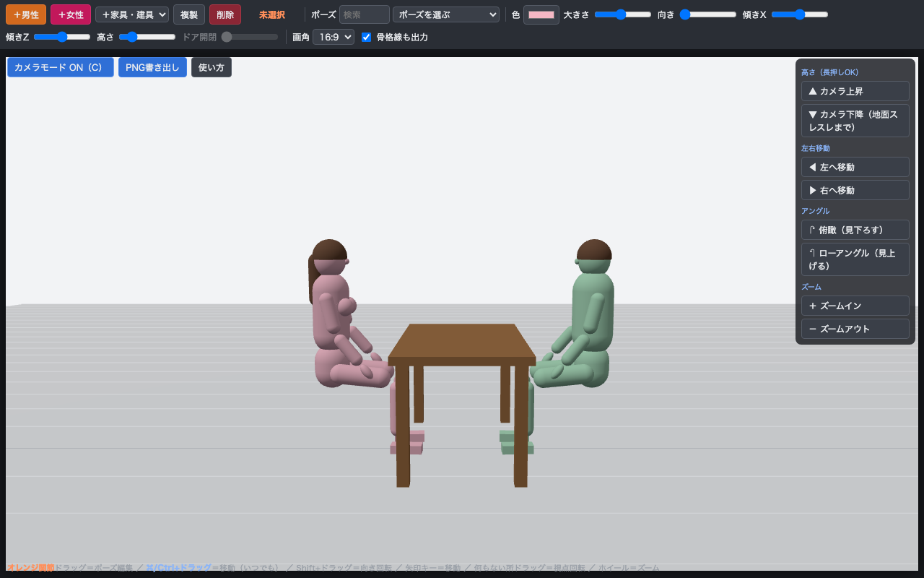The width and height of the screenshot is (924, 578).
Task: Adjust the 傾きZ tilt slider
Action: [62, 37]
